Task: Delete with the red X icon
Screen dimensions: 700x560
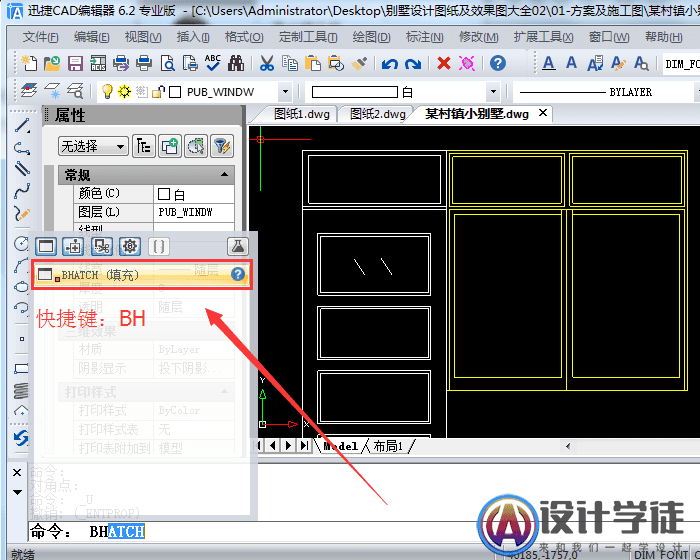Action: (444, 63)
